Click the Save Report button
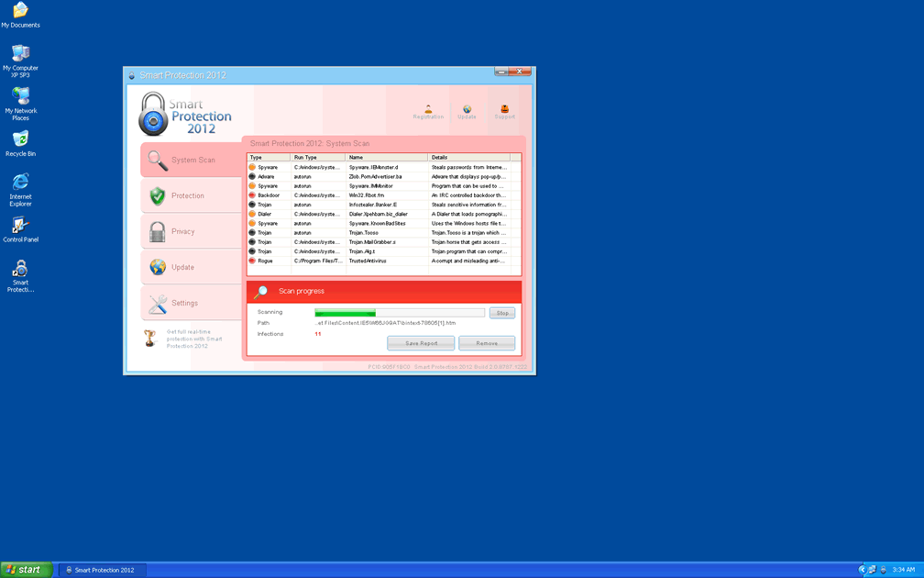This screenshot has height=578, width=924. pos(421,343)
